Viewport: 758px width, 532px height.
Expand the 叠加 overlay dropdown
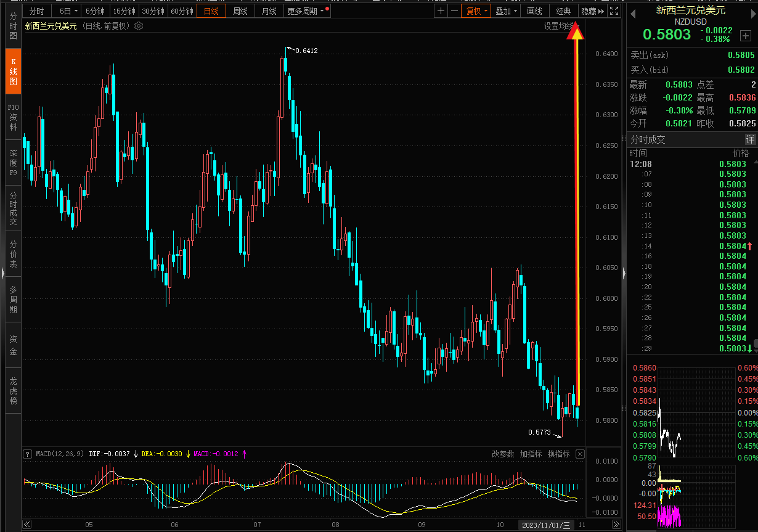[x=506, y=11]
